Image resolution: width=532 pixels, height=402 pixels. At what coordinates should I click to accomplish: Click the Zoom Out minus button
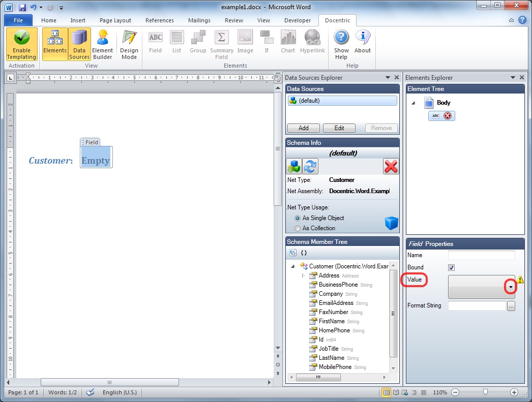455,392
